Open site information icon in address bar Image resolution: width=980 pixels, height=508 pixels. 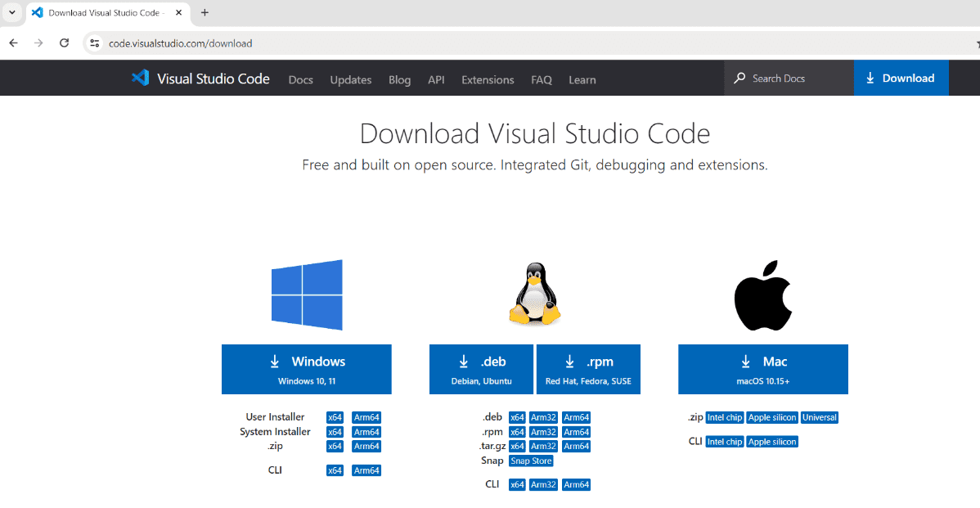(x=94, y=43)
